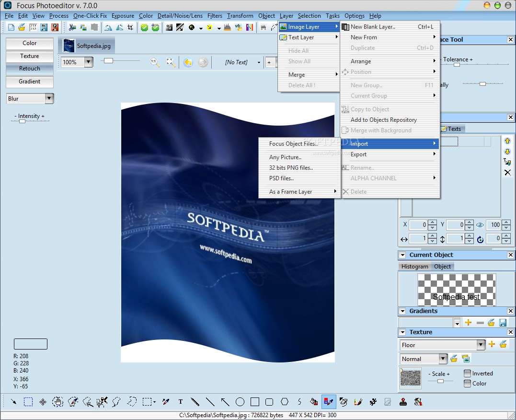This screenshot has width=516, height=420.
Task: Click the New document icon in toolbar
Action: 11,27
